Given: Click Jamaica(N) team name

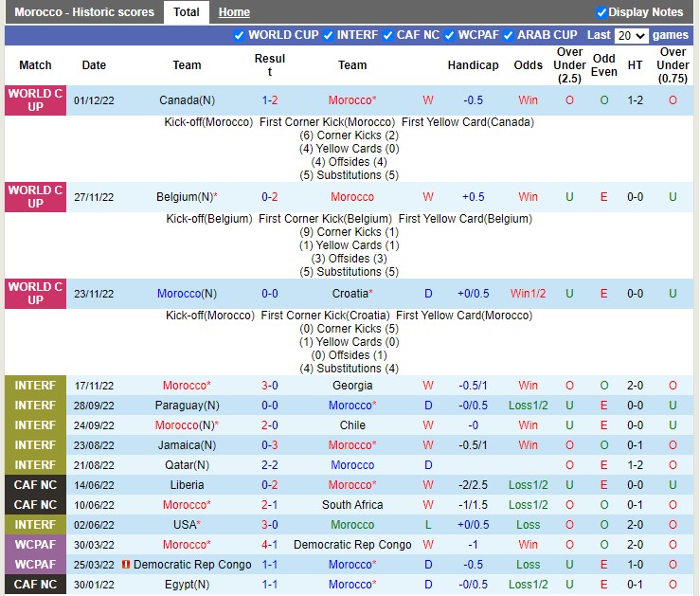Looking at the screenshot, I should coord(187,445).
